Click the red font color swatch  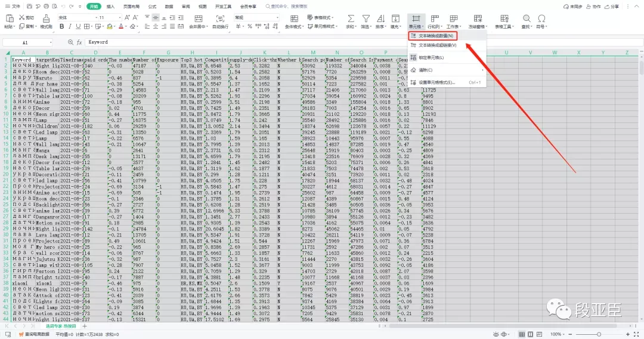120,26
